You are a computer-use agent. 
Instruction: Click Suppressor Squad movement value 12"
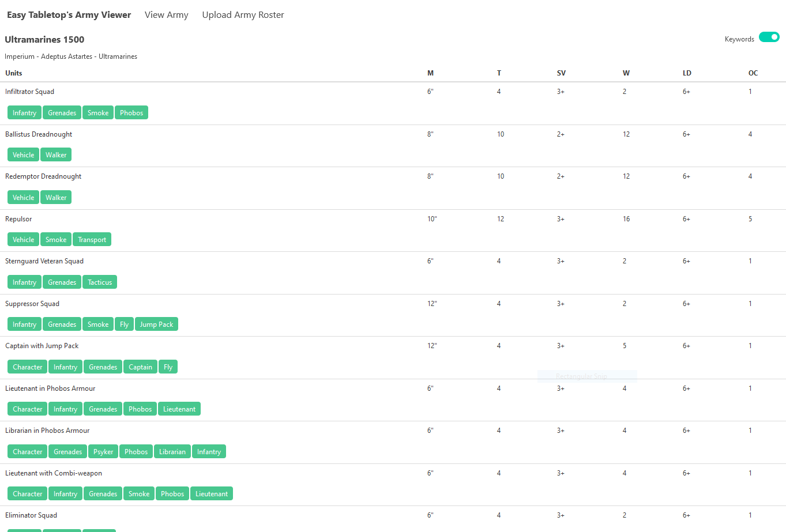[432, 304]
